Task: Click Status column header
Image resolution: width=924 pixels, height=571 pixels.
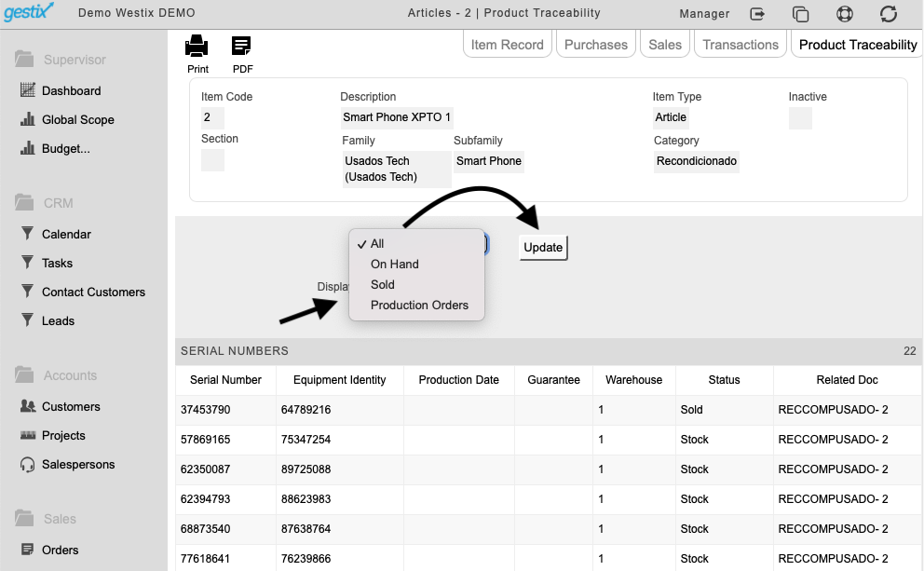Action: pyautogui.click(x=725, y=380)
